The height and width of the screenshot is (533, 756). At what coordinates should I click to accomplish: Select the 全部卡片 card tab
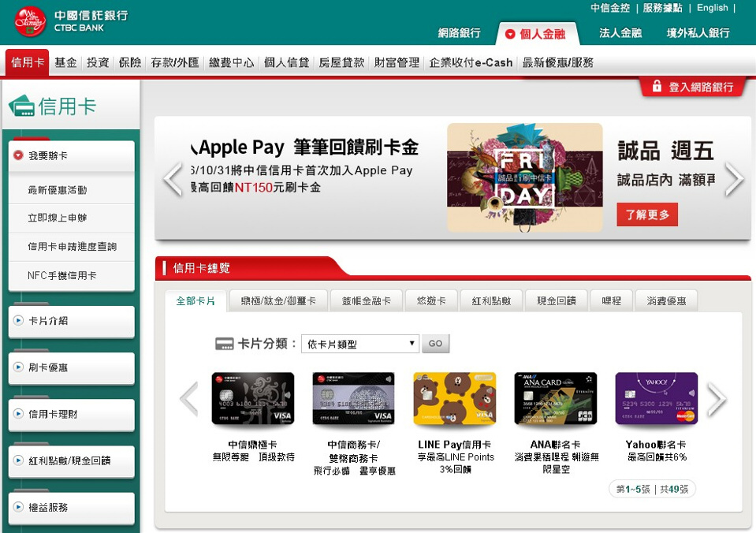point(196,301)
